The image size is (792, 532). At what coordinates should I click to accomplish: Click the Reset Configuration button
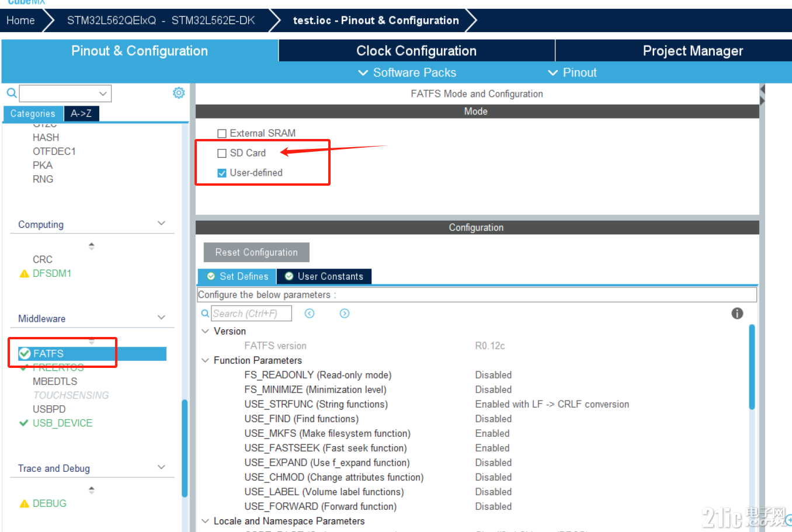coord(256,252)
